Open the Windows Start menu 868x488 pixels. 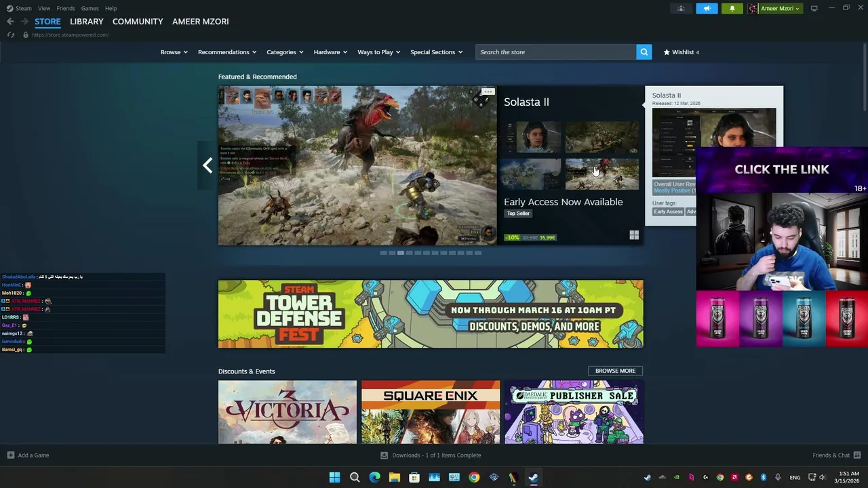[334, 477]
